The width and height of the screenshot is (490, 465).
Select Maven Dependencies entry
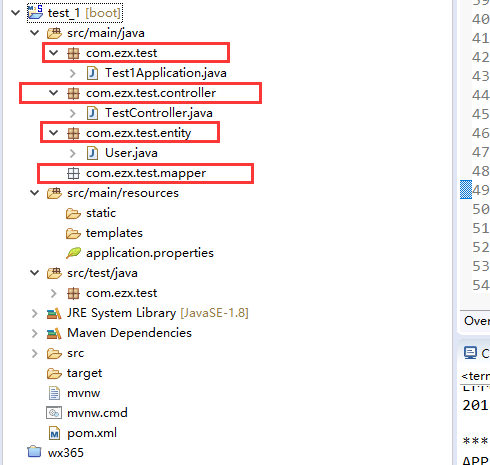tap(129, 333)
